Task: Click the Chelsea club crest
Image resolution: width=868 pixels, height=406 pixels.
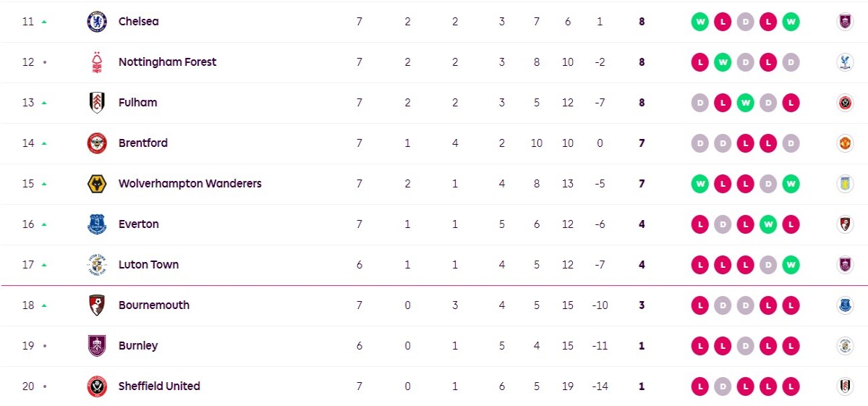Action: point(97,22)
